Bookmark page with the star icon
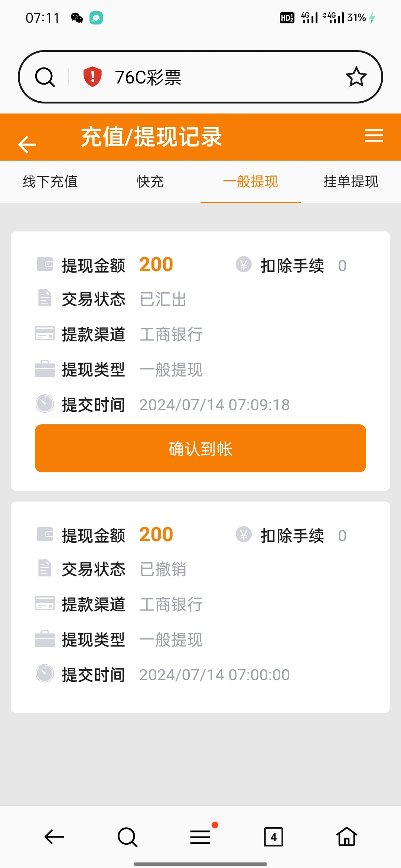Viewport: 401px width, 868px height. tap(356, 77)
